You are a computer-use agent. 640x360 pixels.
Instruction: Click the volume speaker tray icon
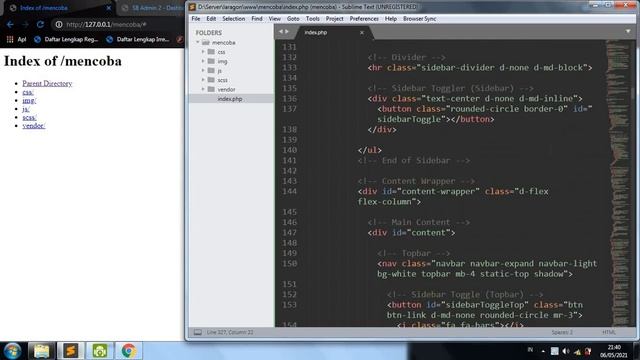click(x=566, y=351)
